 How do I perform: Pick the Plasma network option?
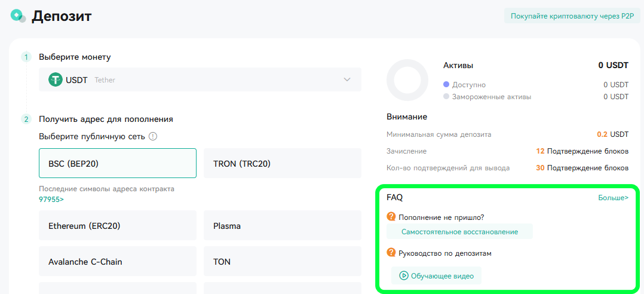283,225
